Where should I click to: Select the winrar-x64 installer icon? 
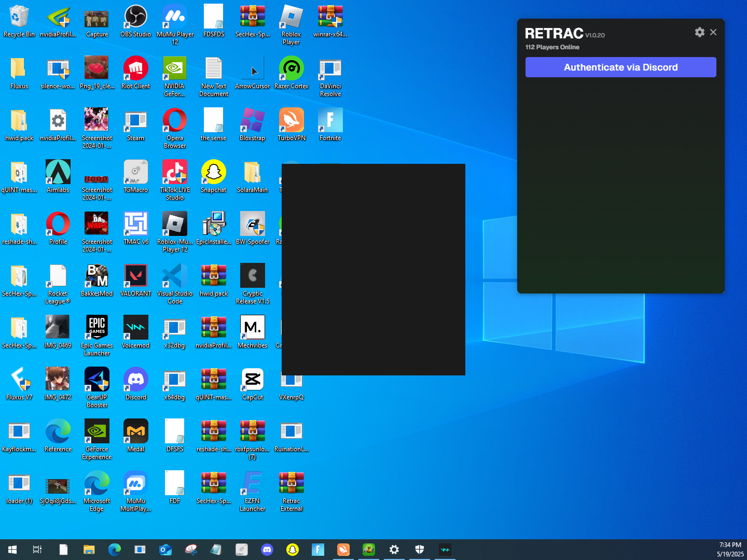pyautogui.click(x=330, y=21)
